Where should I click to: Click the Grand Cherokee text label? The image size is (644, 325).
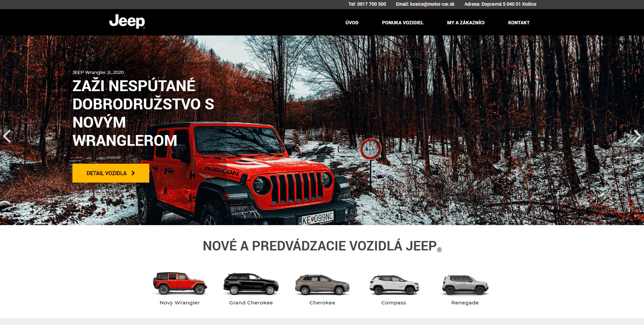click(x=251, y=303)
